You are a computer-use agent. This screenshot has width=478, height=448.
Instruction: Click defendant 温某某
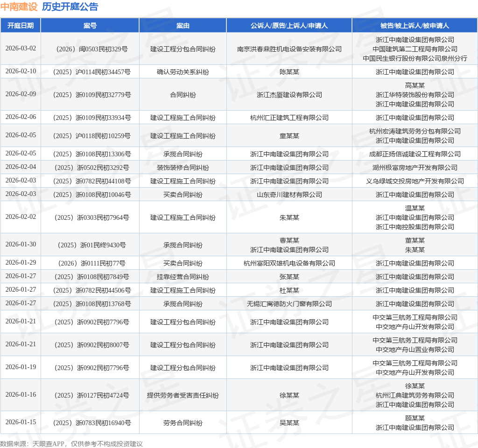click(415, 209)
